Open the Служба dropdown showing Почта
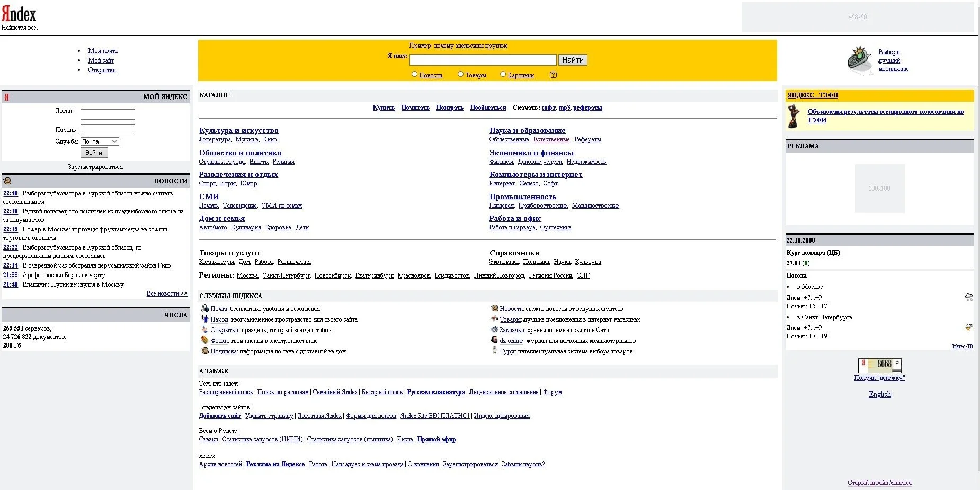Image resolution: width=980 pixels, height=490 pixels. click(100, 141)
